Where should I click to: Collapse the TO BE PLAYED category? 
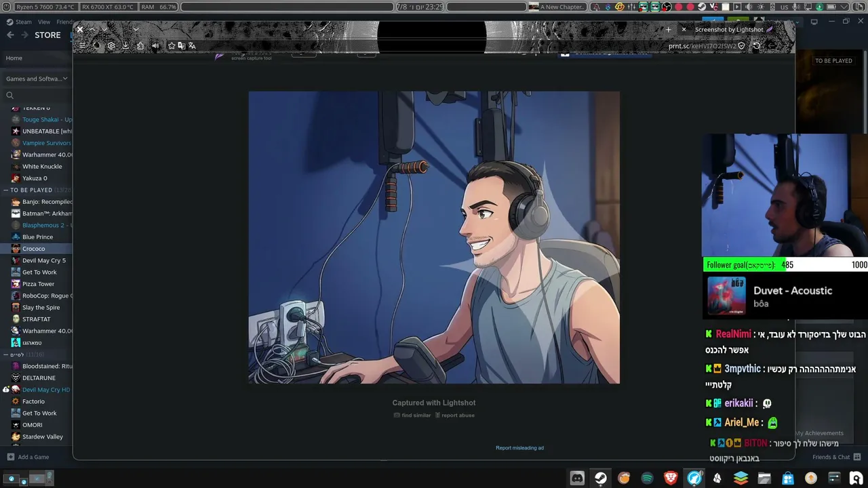coord(6,190)
